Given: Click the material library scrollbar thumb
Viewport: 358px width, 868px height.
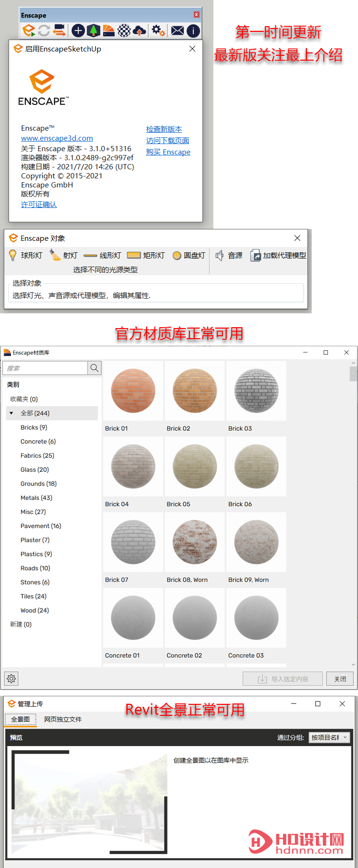Looking at the screenshot, I should (x=353, y=374).
